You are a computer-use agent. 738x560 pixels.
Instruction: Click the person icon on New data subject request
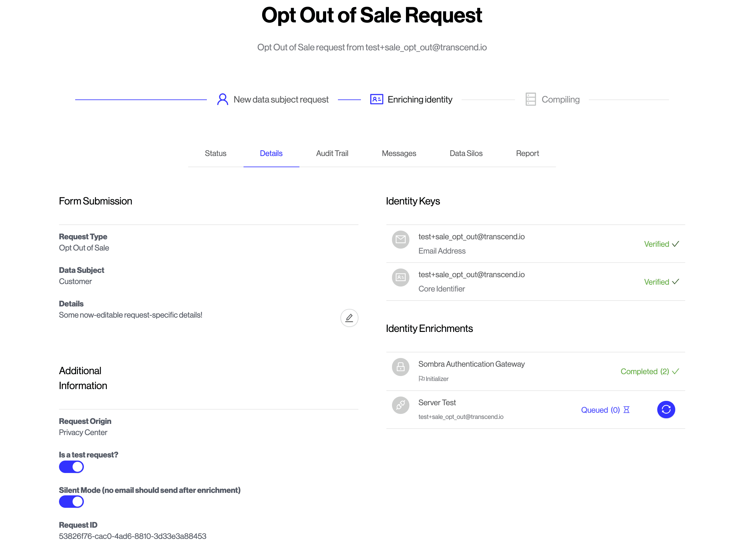pos(222,99)
